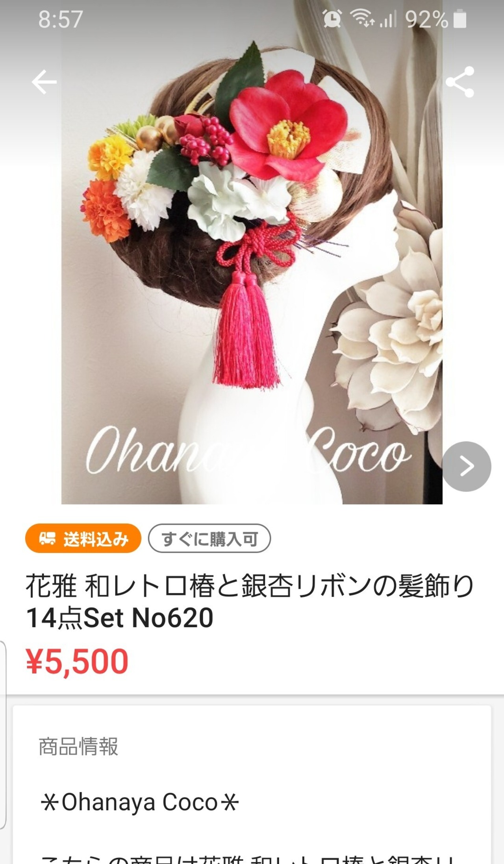
Task: Open the 商品情報 section header
Action: [x=78, y=746]
